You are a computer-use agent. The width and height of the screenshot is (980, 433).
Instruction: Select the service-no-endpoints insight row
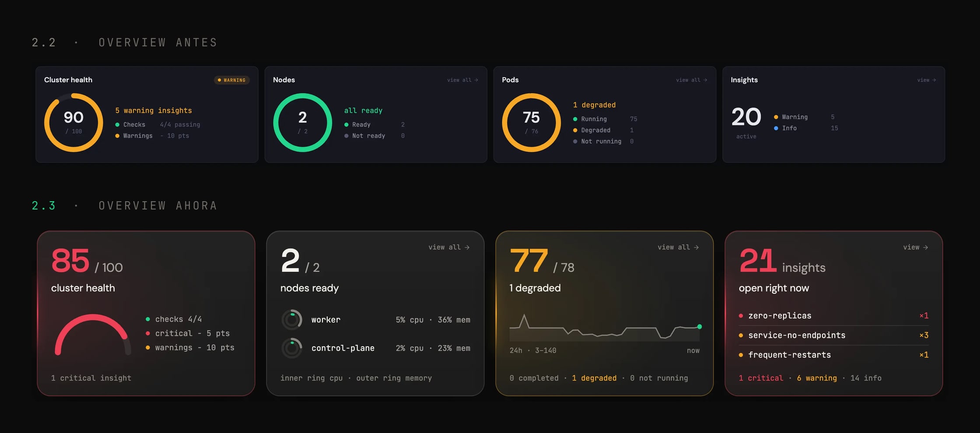[833, 335]
